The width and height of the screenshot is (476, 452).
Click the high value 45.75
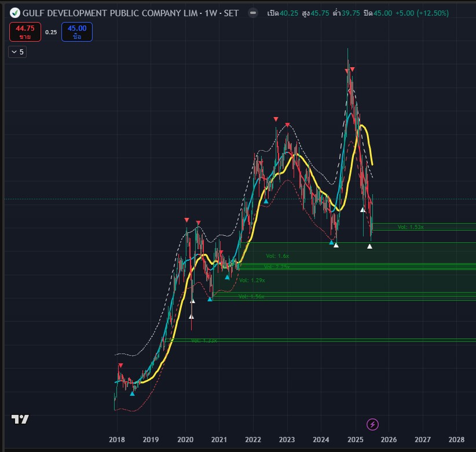320,13
